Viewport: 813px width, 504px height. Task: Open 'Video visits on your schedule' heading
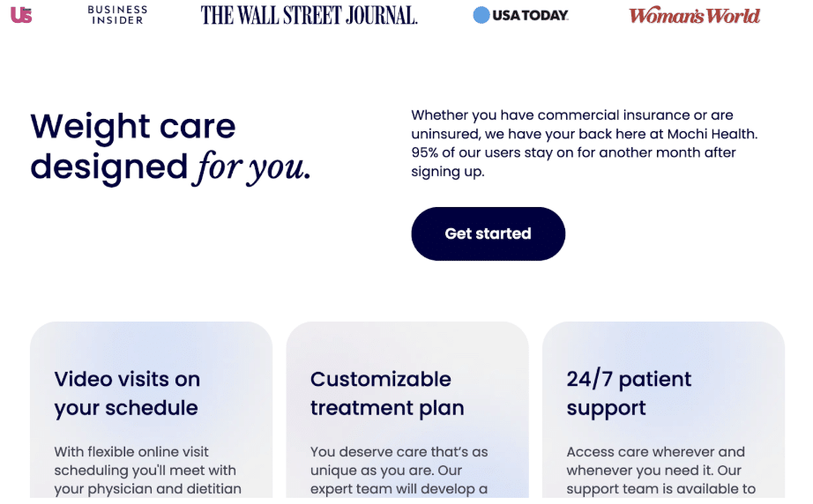pos(127,394)
